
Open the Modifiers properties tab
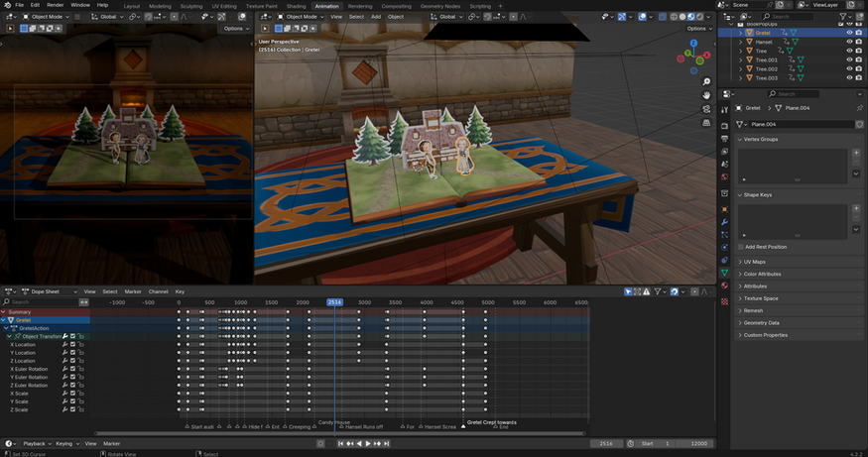click(x=724, y=222)
